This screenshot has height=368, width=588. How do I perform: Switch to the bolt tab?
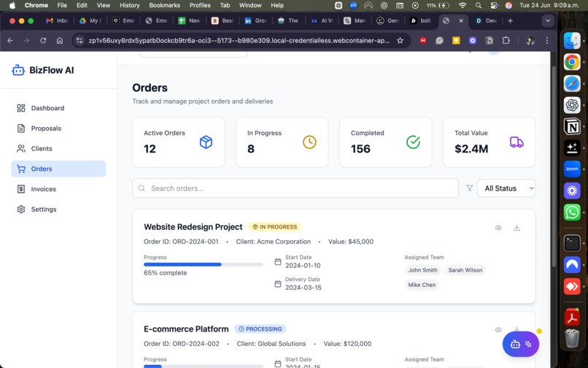tap(421, 20)
